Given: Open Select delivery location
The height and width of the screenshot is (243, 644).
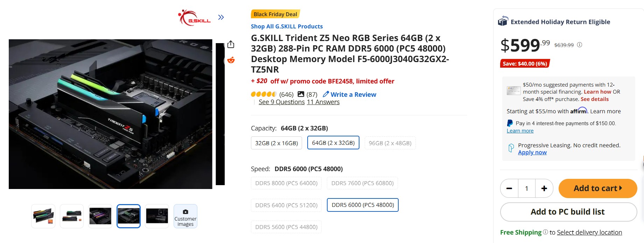Looking at the screenshot, I should (x=589, y=232).
